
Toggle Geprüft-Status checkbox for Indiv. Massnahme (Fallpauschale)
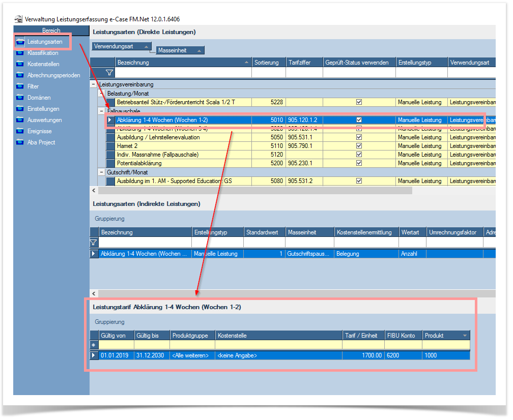pyautogui.click(x=359, y=154)
